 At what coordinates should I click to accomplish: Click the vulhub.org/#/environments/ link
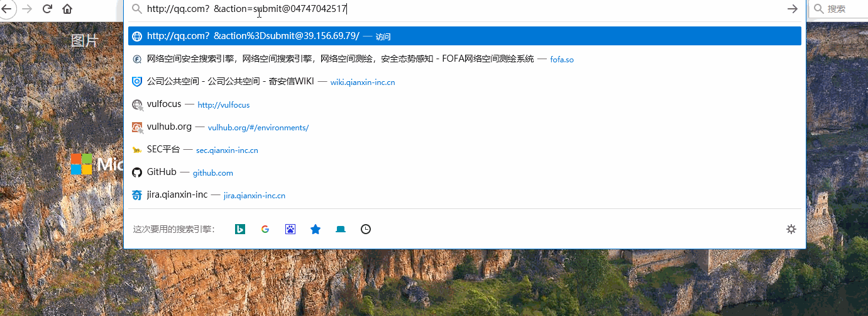258,128
